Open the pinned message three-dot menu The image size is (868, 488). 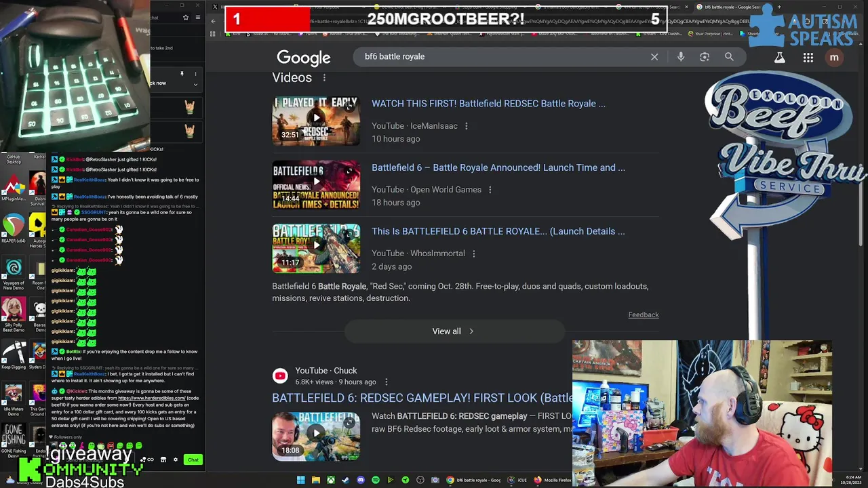pyautogui.click(x=195, y=74)
